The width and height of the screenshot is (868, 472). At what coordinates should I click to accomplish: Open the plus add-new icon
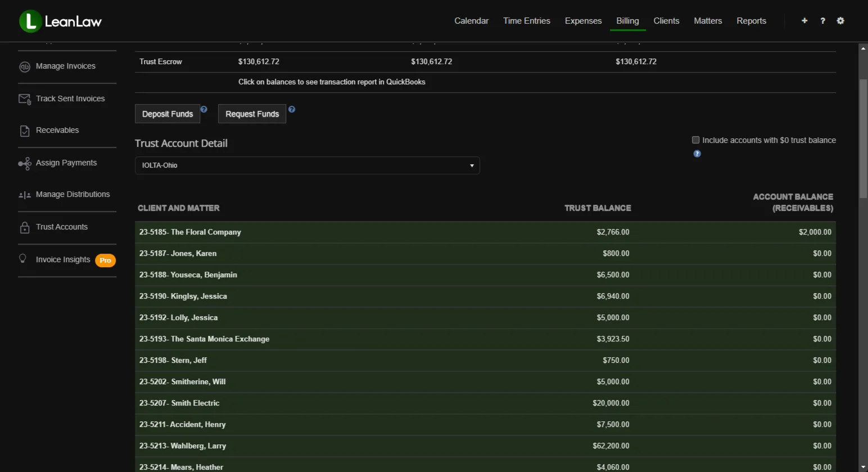tap(804, 21)
